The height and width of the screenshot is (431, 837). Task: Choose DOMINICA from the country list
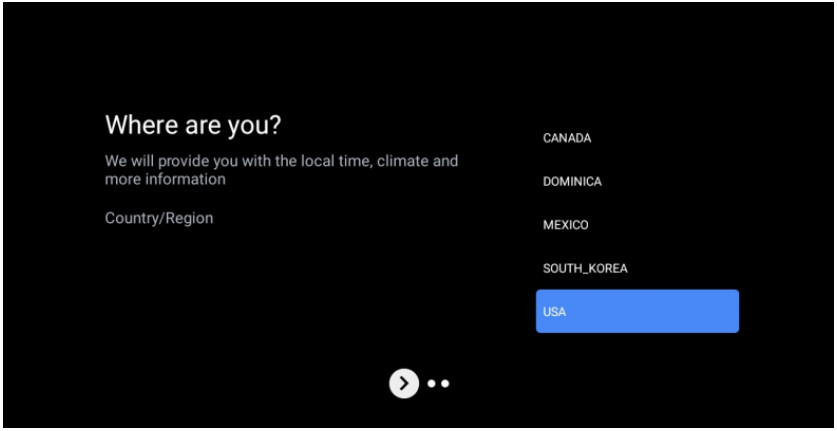pyautogui.click(x=572, y=182)
